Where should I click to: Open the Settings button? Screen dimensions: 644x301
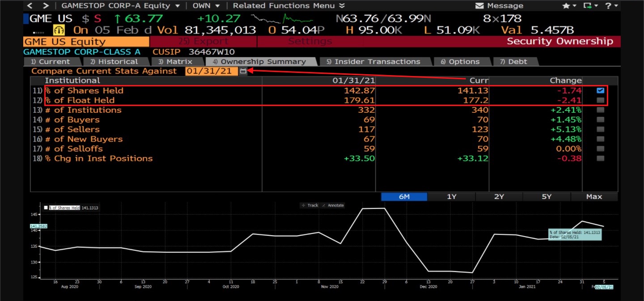[310, 42]
